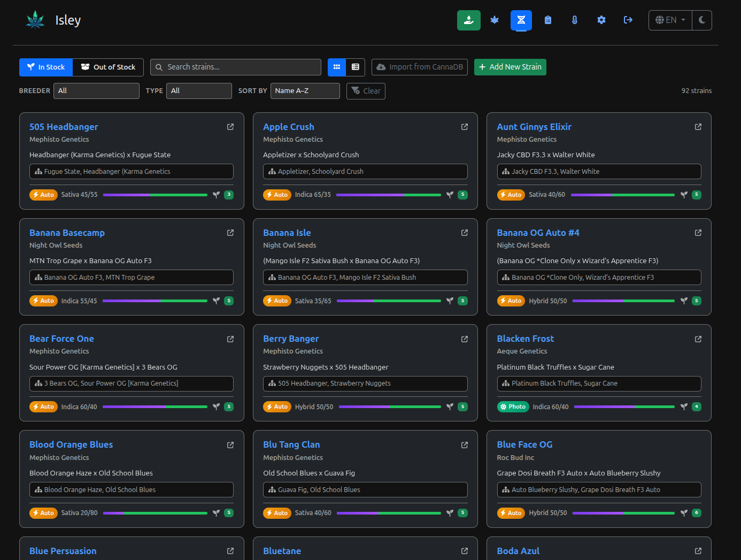Open external link icon for Apple Crush

coord(465,127)
